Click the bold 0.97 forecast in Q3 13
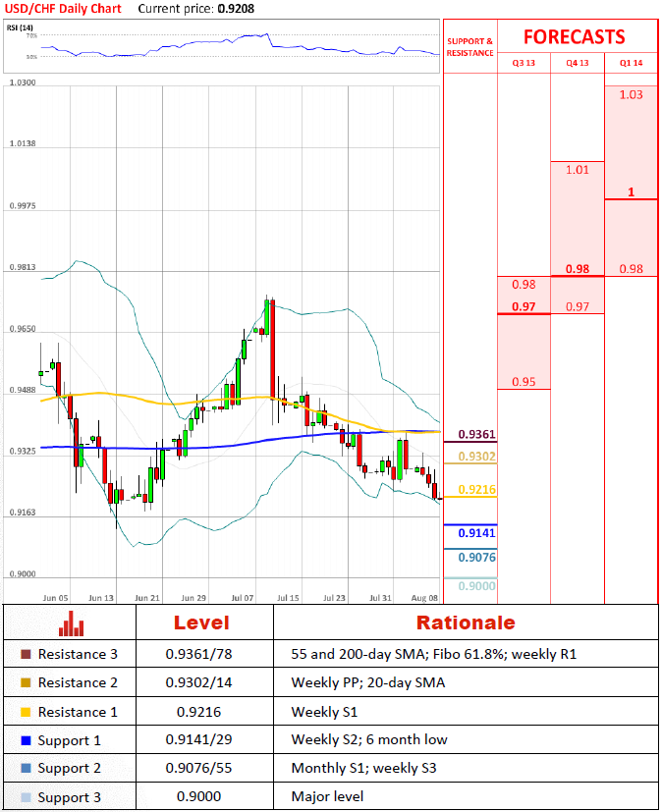The width and height of the screenshot is (662, 812). (524, 306)
